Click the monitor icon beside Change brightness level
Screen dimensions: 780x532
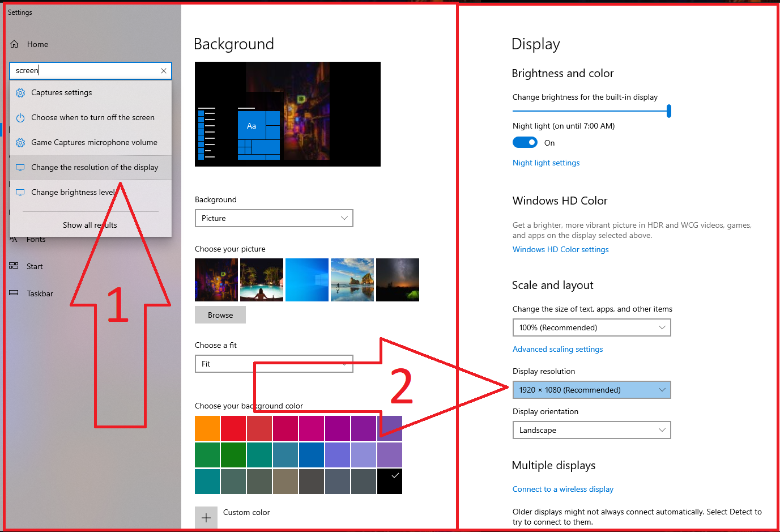[20, 192]
